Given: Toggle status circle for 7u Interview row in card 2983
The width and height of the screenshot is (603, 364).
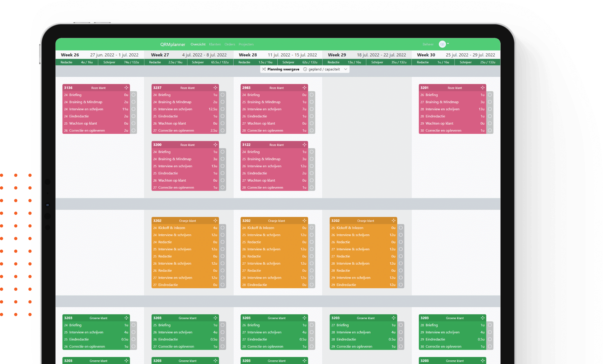Looking at the screenshot, I should (x=312, y=109).
